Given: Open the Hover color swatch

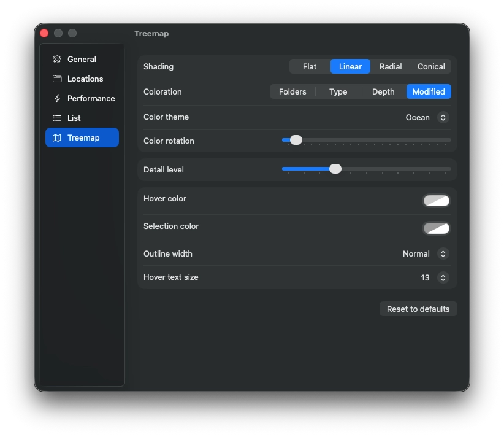Looking at the screenshot, I should [436, 201].
